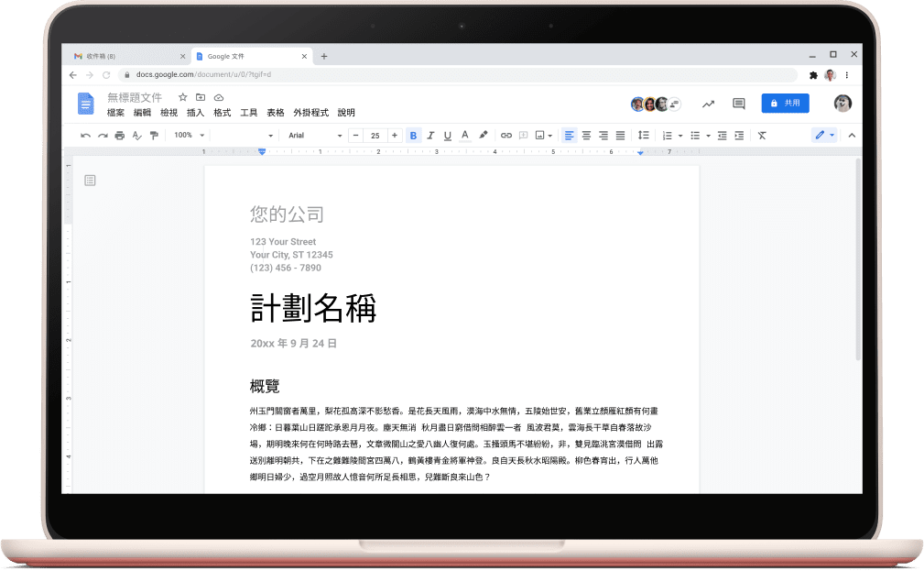This screenshot has width=924, height=571.
Task: Open the Arial font dropdown
Action: pyautogui.click(x=315, y=136)
